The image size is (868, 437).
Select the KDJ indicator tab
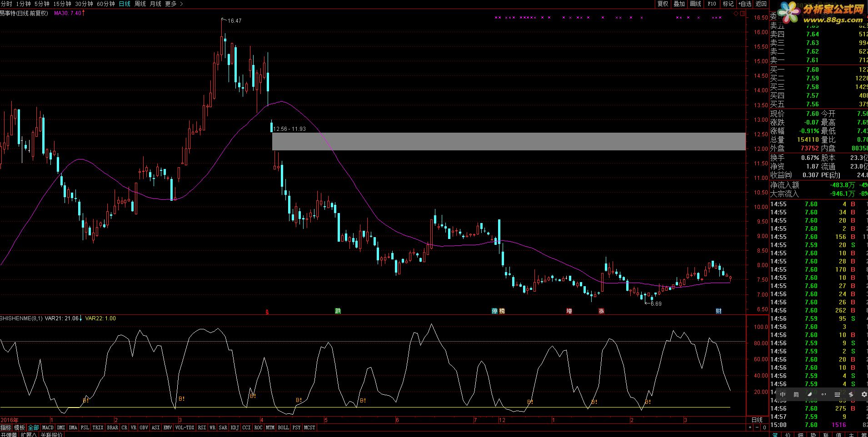click(x=234, y=427)
